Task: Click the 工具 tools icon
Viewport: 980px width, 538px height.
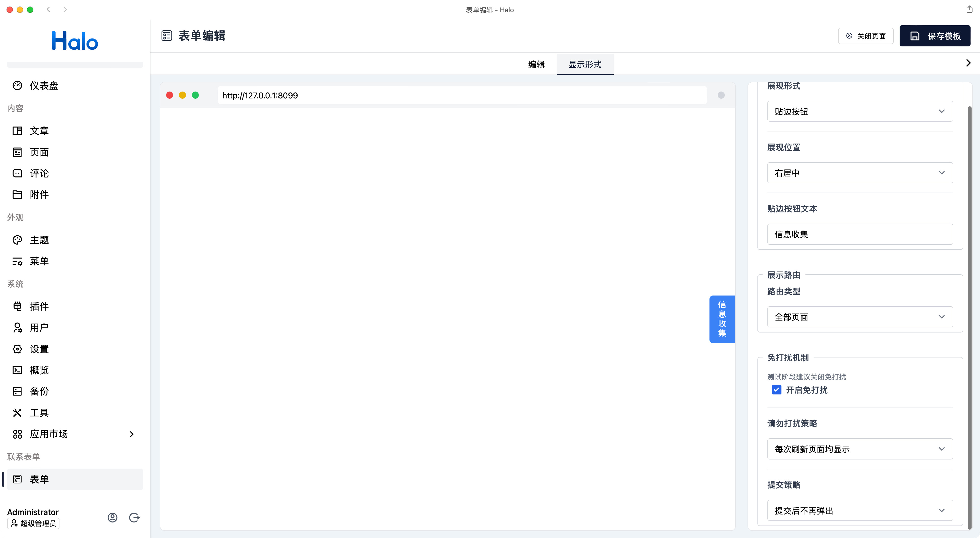Action: pos(17,413)
